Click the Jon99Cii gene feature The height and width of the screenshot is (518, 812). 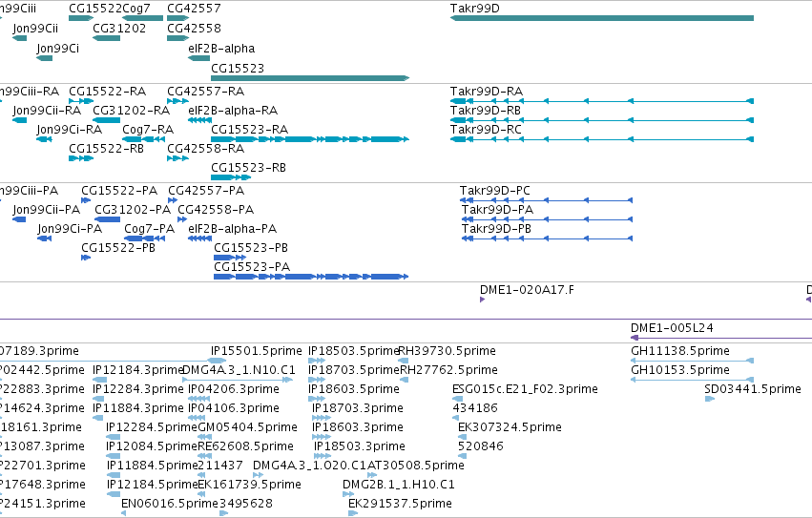(20, 38)
